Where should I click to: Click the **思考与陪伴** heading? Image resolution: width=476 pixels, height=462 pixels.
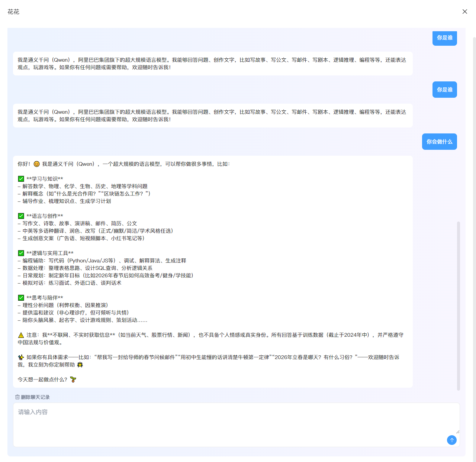tap(45, 298)
